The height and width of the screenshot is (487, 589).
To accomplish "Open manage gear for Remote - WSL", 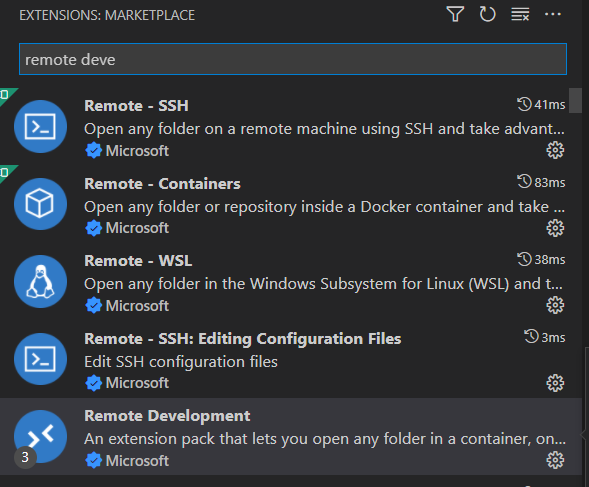I will (555, 305).
